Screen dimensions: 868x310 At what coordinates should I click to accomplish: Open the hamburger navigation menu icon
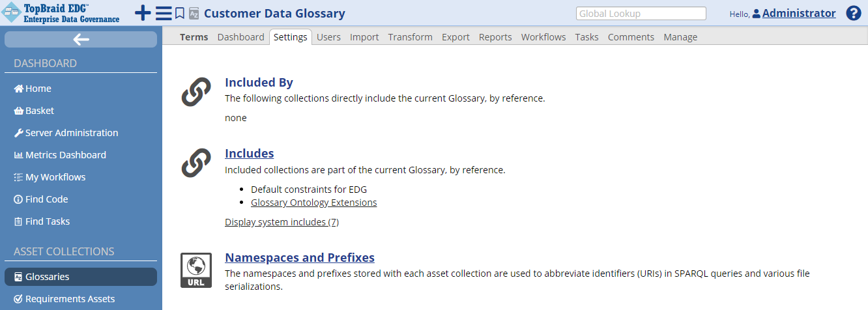[164, 13]
